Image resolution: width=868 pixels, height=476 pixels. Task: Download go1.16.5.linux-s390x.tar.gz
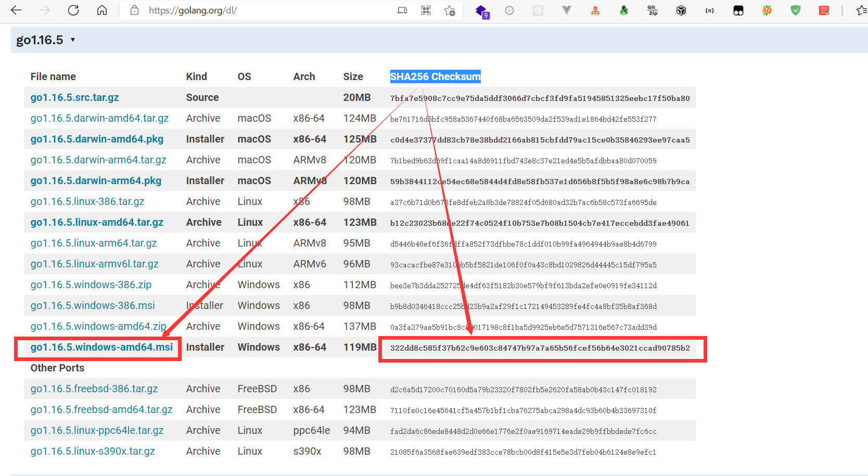[93, 451]
